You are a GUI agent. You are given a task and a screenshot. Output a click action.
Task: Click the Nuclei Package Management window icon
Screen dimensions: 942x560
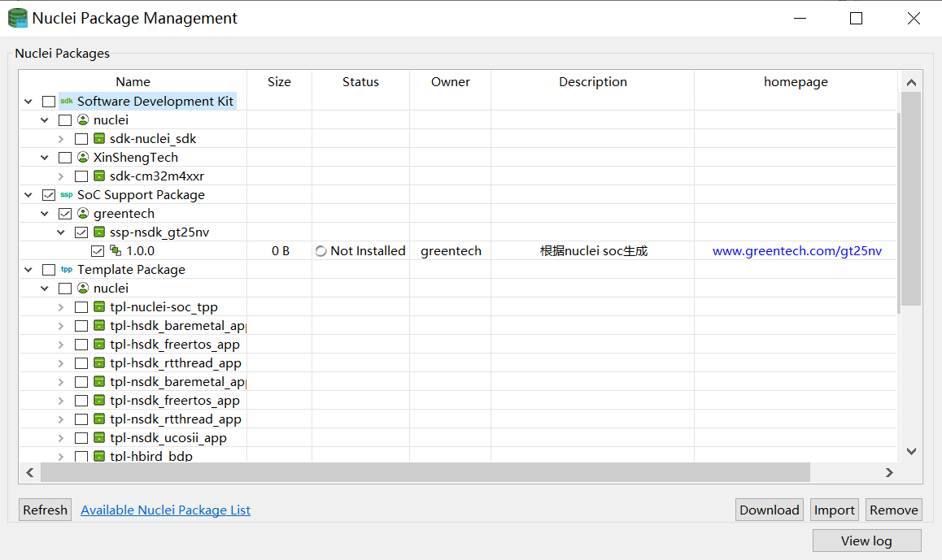[x=17, y=18]
